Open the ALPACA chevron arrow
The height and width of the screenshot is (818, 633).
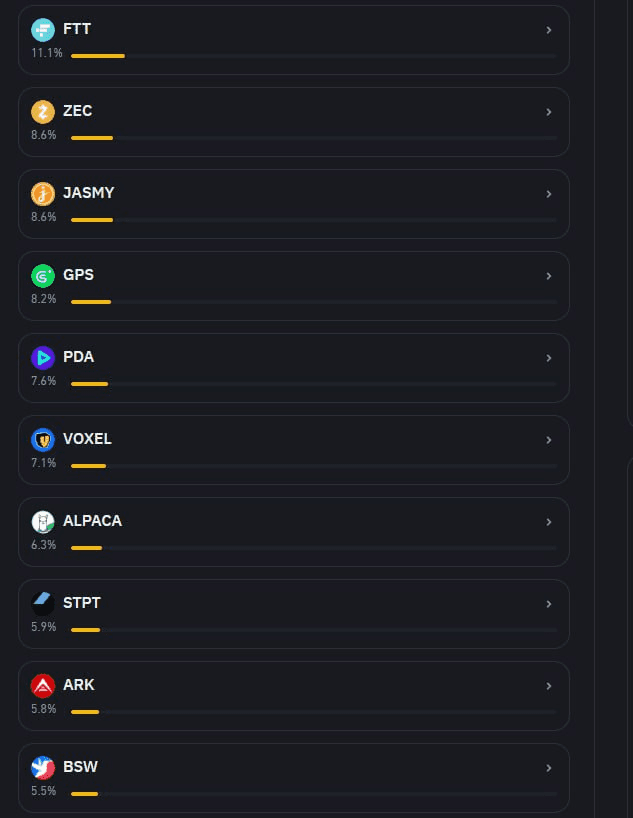tap(549, 522)
